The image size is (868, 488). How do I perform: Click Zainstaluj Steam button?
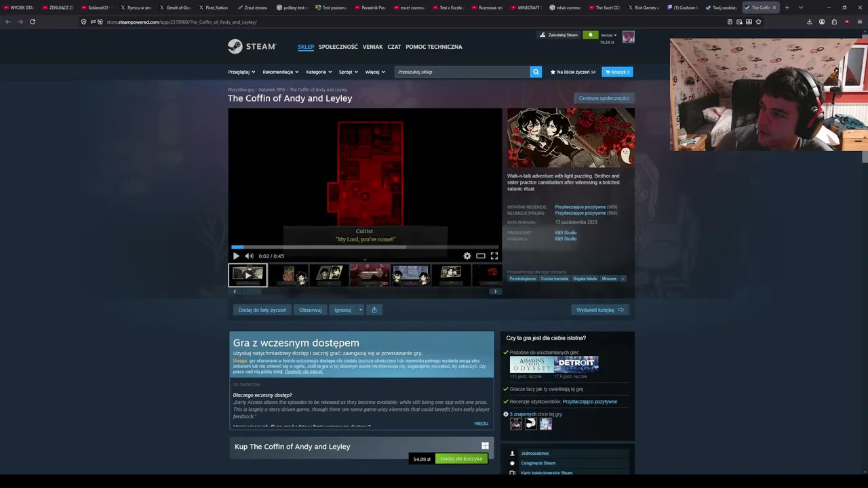click(559, 35)
